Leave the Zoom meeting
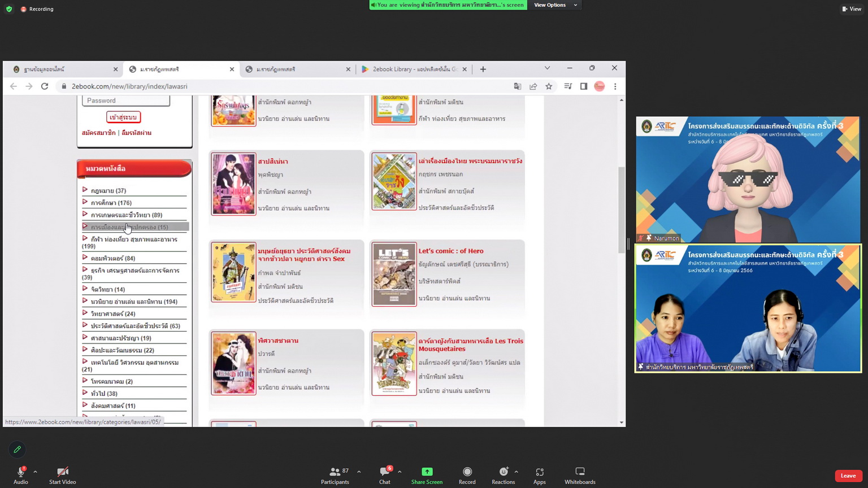The height and width of the screenshot is (488, 868). coord(848,476)
